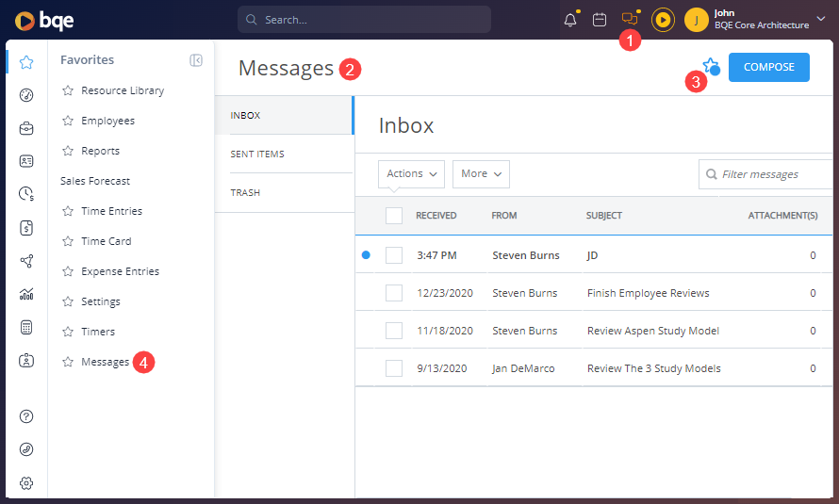Open the More dropdown
The height and width of the screenshot is (504, 839).
(x=481, y=174)
